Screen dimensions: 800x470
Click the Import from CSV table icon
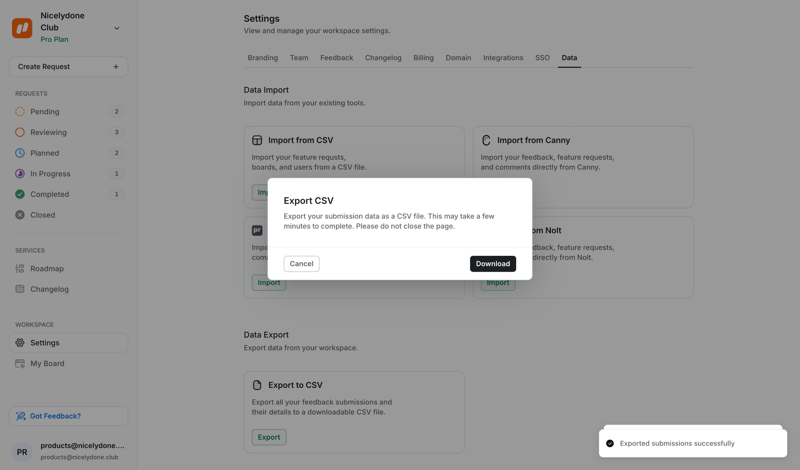click(x=257, y=140)
